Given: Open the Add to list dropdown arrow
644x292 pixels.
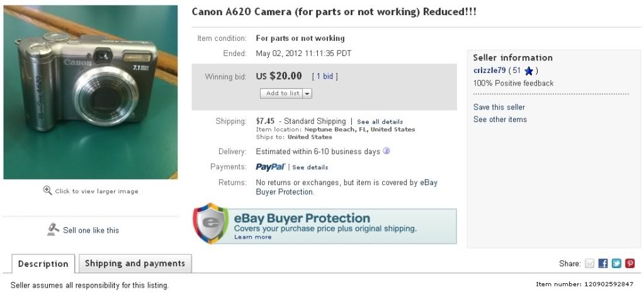Looking at the screenshot, I should [x=307, y=93].
